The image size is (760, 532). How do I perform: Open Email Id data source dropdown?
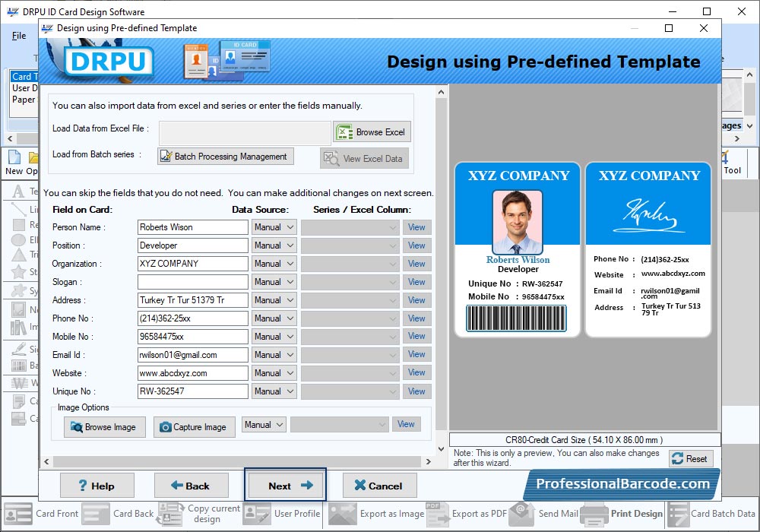point(274,355)
